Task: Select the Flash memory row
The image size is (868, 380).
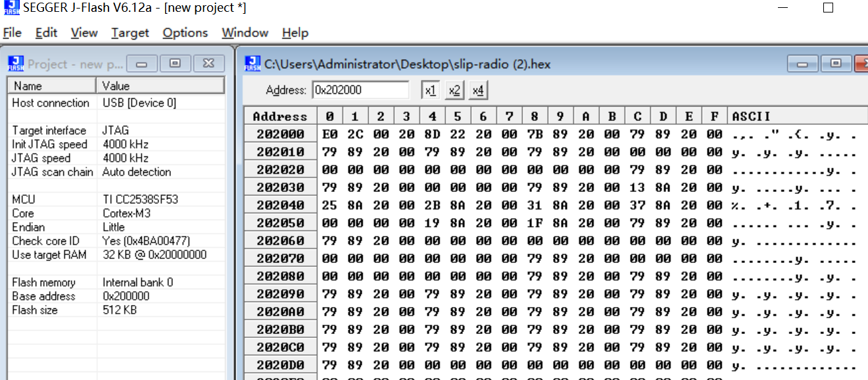Action: [x=116, y=282]
